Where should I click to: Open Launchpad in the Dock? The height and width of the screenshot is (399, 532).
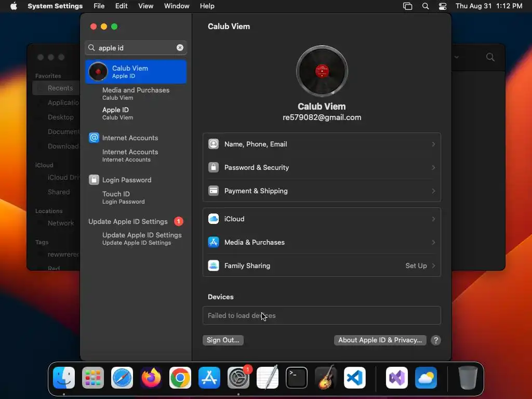pos(93,378)
